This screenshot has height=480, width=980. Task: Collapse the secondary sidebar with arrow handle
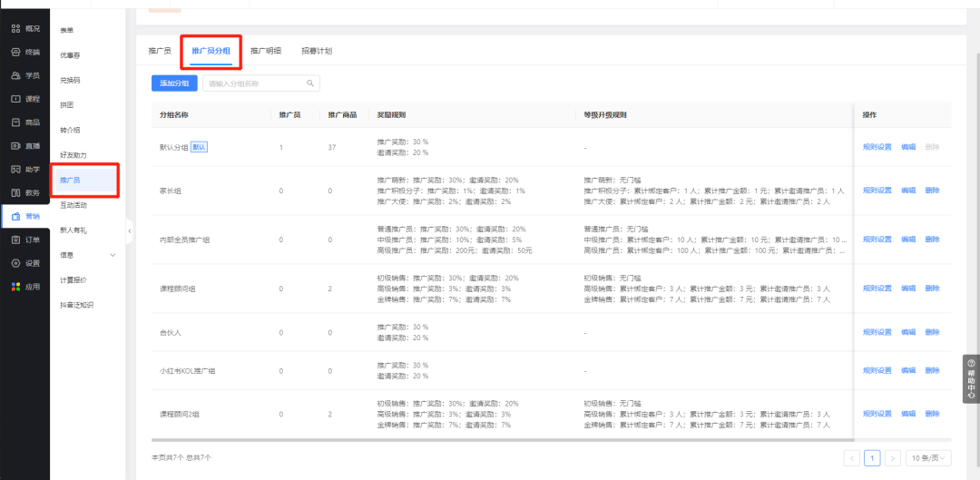tap(129, 231)
